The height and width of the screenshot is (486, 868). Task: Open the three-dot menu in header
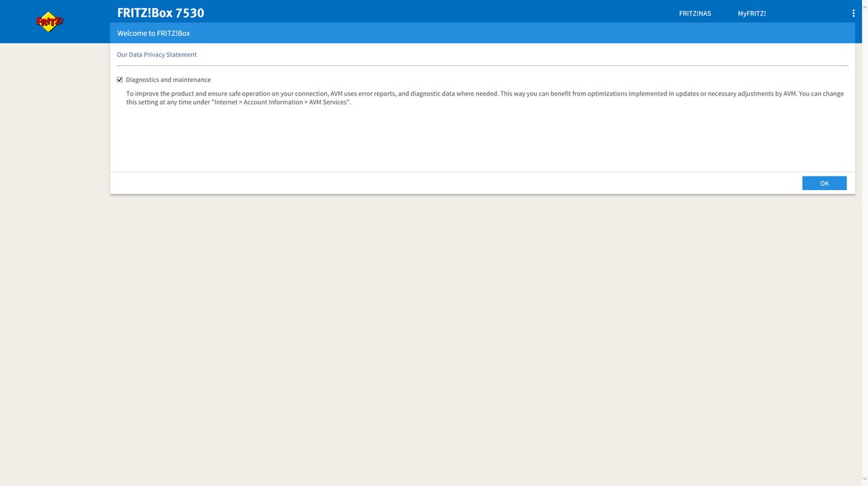click(853, 13)
